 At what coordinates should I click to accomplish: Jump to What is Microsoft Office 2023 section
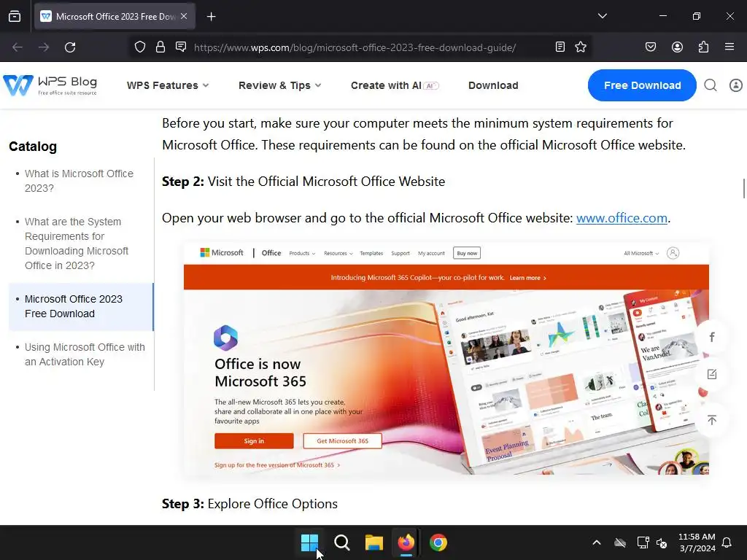coord(79,181)
